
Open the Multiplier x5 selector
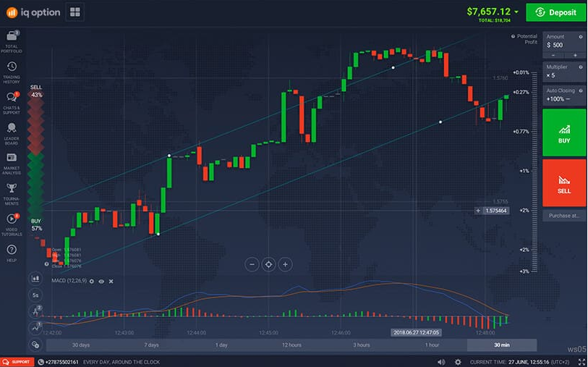[565, 71]
